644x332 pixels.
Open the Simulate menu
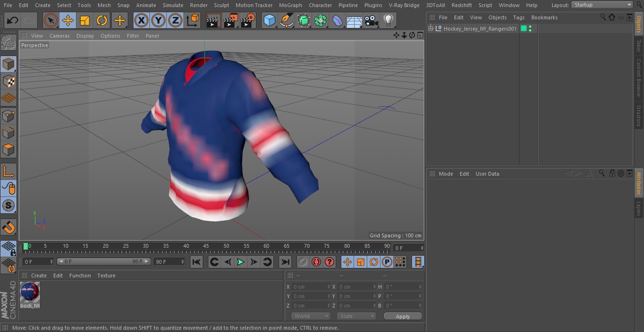click(x=173, y=5)
